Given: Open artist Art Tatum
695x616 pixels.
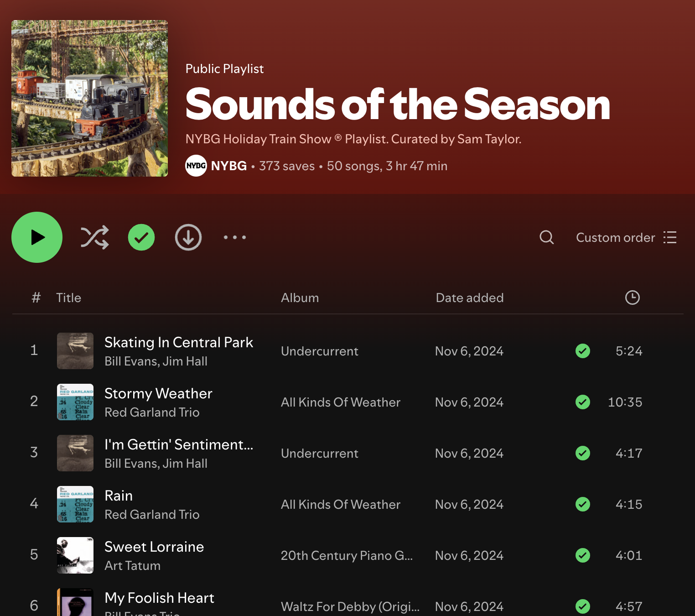Looking at the screenshot, I should pos(132,566).
